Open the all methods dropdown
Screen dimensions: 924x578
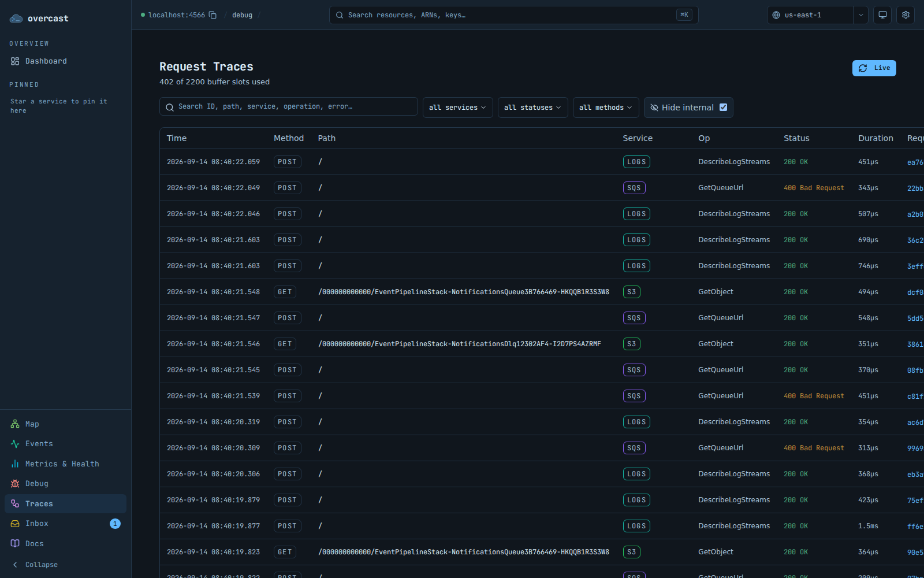606,108
